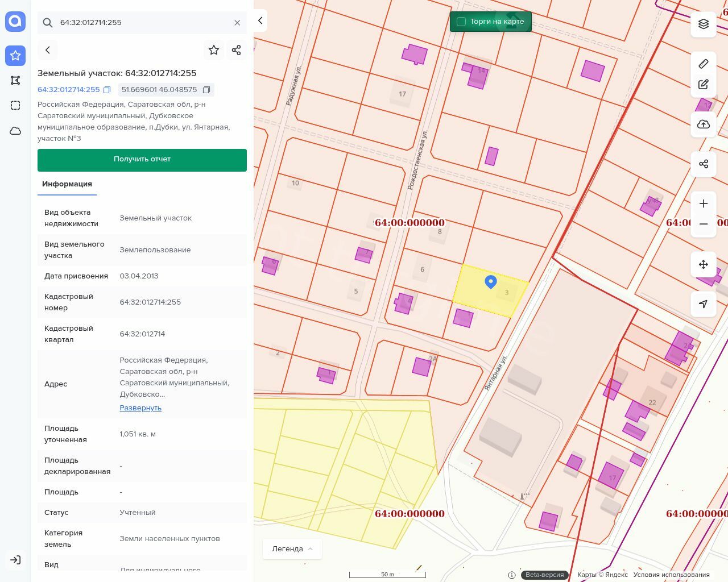Share the parcel via share icon
Viewport: 728px width, 582px height.
pyautogui.click(x=237, y=50)
